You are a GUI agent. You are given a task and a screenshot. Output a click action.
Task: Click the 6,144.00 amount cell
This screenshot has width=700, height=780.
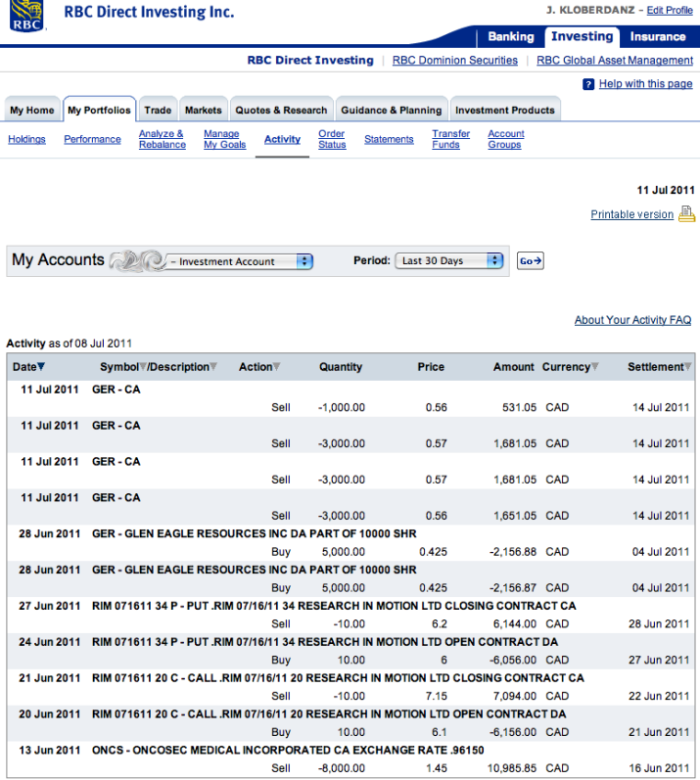point(515,623)
